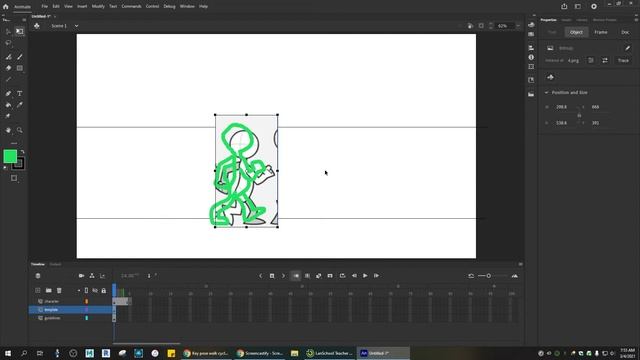640x360 pixels.
Task: Open the stage zoom percentage dropdown
Action: 518,26
